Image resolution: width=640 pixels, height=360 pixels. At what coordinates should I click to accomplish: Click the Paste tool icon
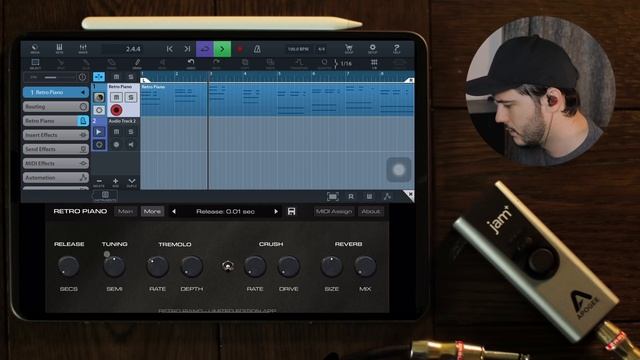[x=270, y=63]
